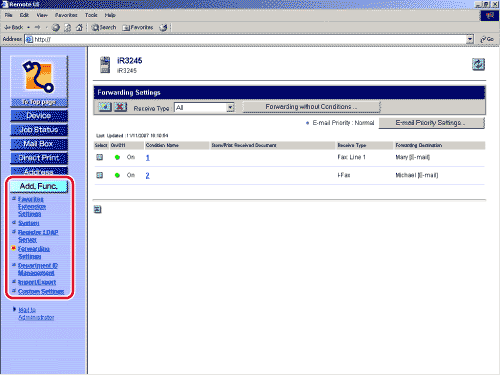This screenshot has width=500, height=375.
Task: Select the radio button for condition 2
Action: 99,175
